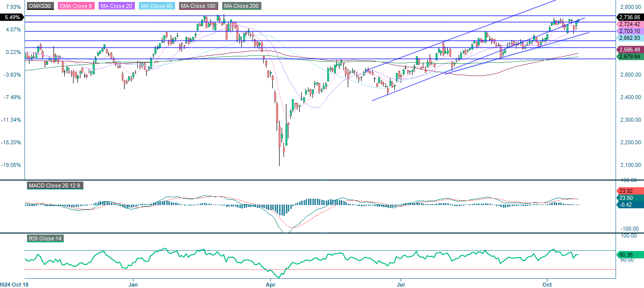Click the -11.34% percent axis label
The width and height of the screenshot is (644, 288).
pos(11,120)
